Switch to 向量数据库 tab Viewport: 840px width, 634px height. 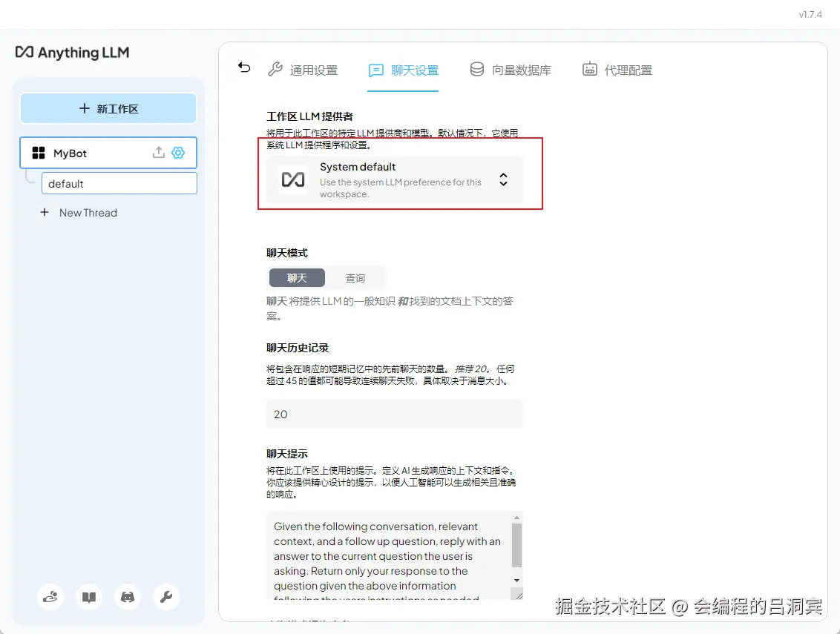[511, 70]
